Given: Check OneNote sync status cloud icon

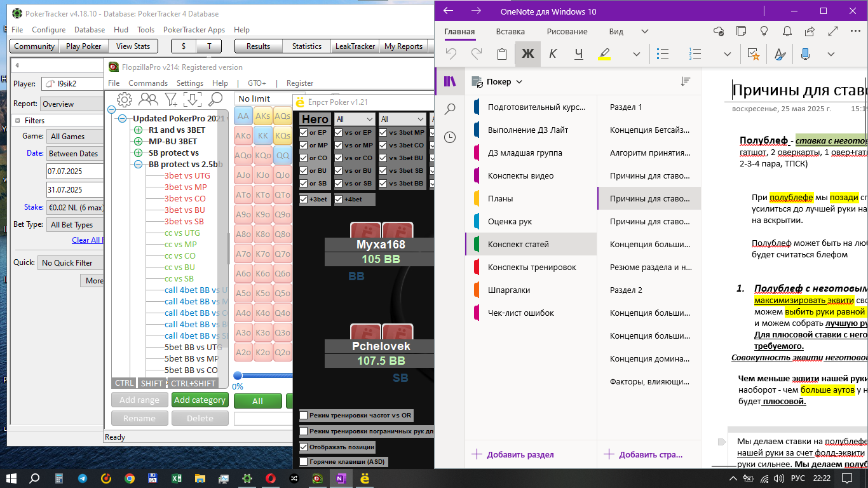Looking at the screenshot, I should click(719, 31).
